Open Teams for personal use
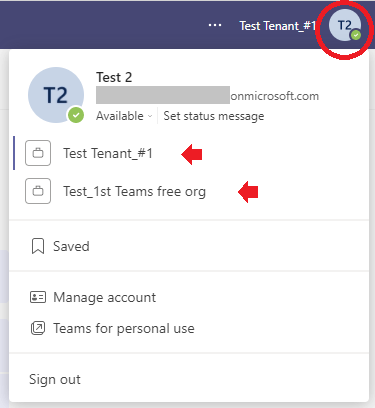Screen dimensions: 375x408 pos(124,328)
